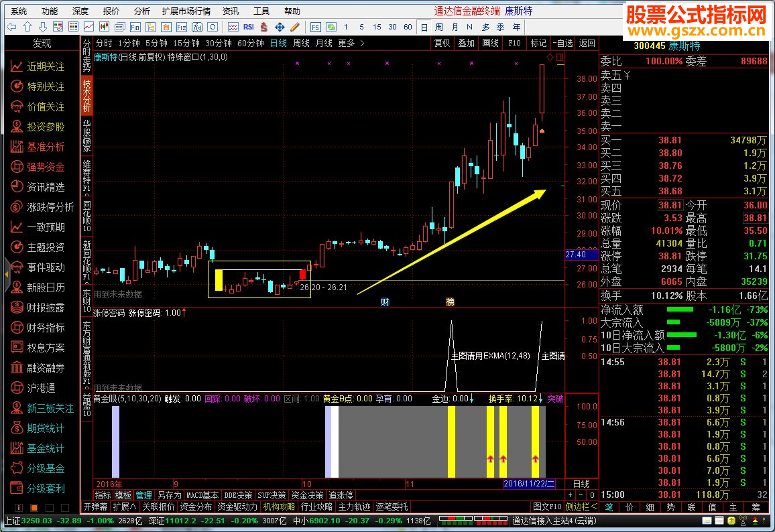
Task: Click the 2016/11/22 date marker on time axis
Action: (x=529, y=484)
